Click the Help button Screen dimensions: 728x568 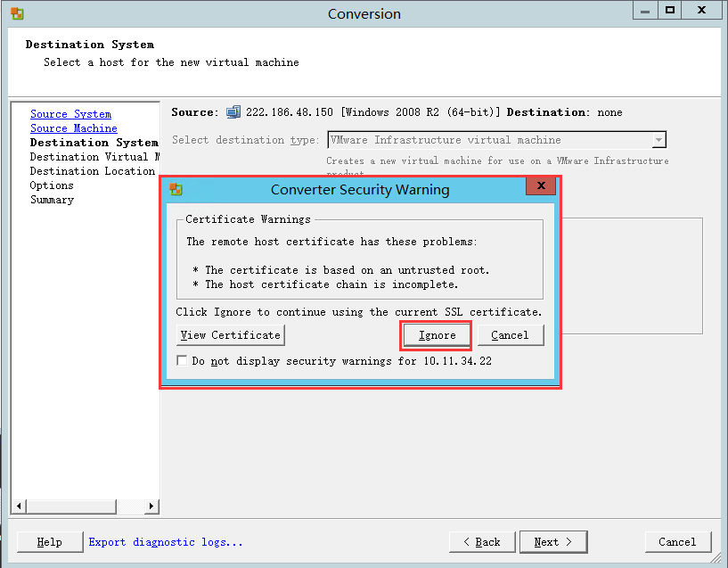(x=50, y=542)
